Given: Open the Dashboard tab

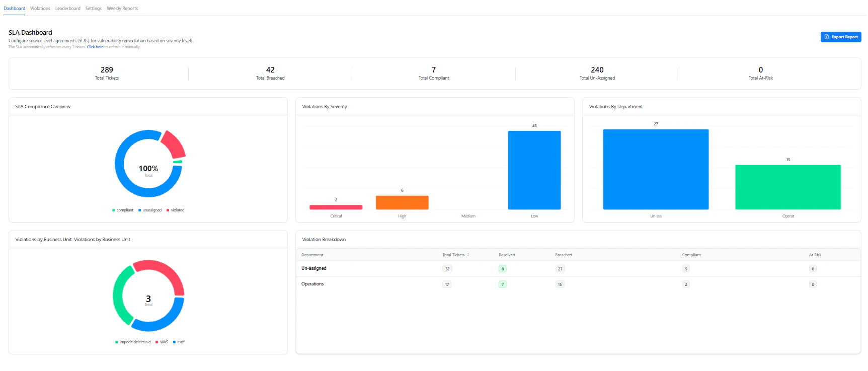Looking at the screenshot, I should 14,9.
